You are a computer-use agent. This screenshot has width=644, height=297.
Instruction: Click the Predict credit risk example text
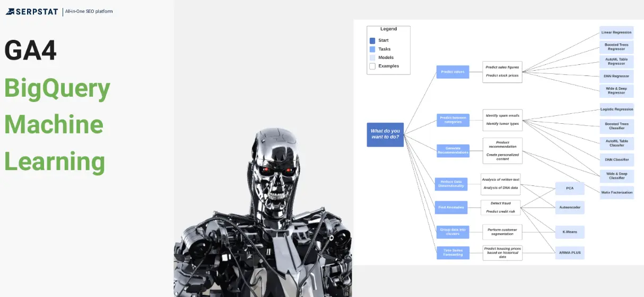pyautogui.click(x=501, y=211)
